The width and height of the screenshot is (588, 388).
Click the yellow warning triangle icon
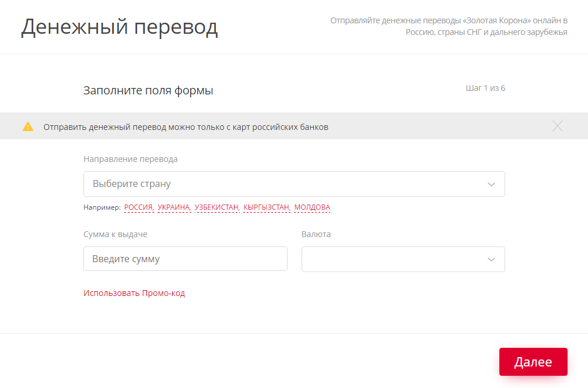(28, 126)
